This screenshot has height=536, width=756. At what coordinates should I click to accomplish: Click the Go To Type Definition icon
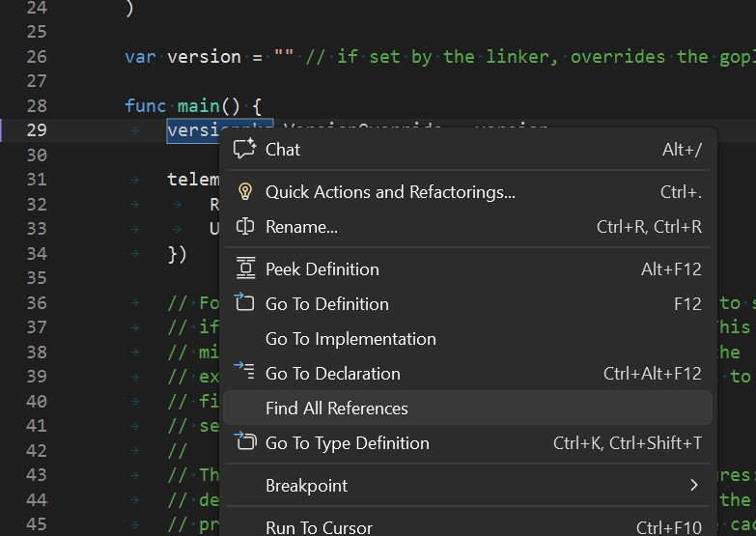tap(245, 441)
